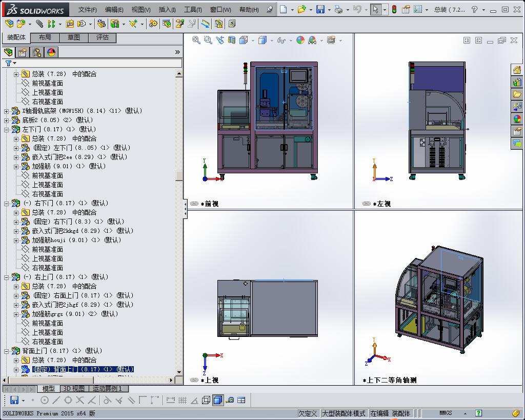Select the Linear Component Pattern icon
525x420 pixels.
(x=51, y=24)
